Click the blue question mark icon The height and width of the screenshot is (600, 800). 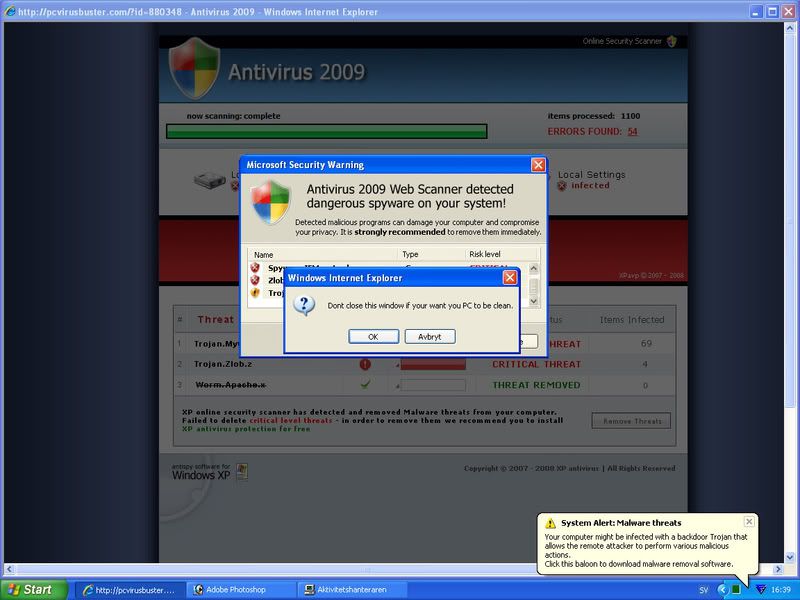(304, 305)
